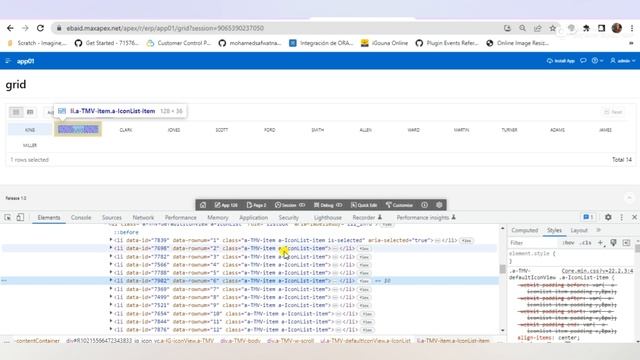
Task: Switch to the Lighthouse tab in DevTools
Action: pyautogui.click(x=327, y=218)
